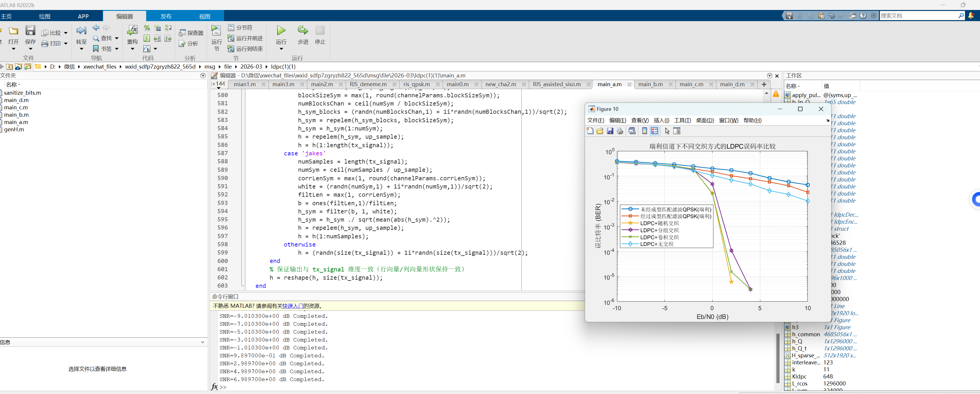Click Figure 10 open file icon
980x394 pixels.
point(600,131)
